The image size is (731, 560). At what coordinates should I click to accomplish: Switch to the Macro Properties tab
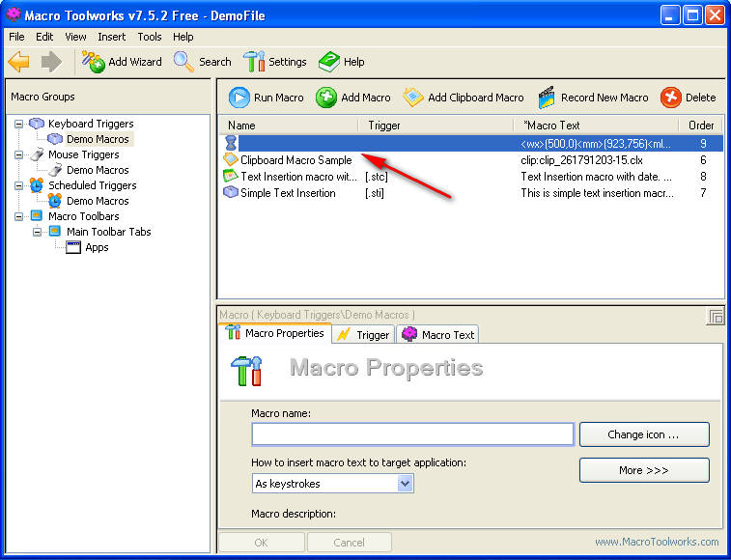[275, 333]
